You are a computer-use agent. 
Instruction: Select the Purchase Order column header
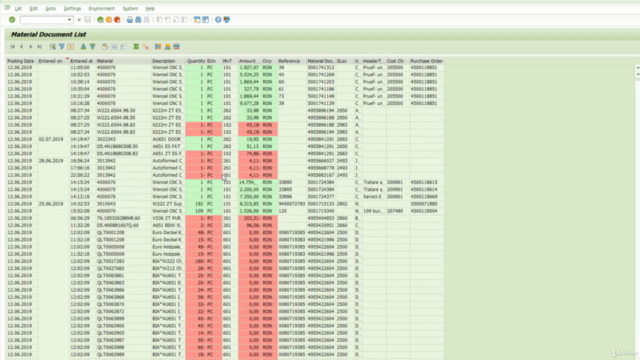(427, 61)
